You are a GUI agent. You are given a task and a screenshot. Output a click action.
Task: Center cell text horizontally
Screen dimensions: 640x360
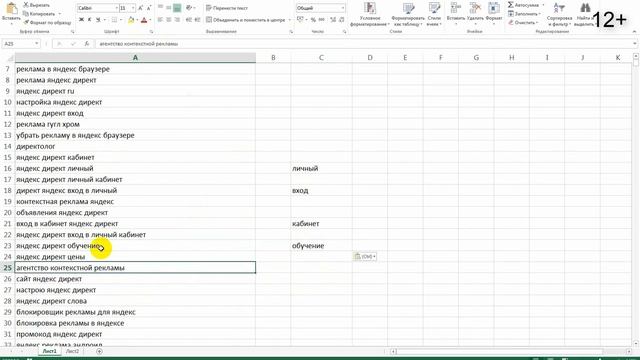point(169,20)
